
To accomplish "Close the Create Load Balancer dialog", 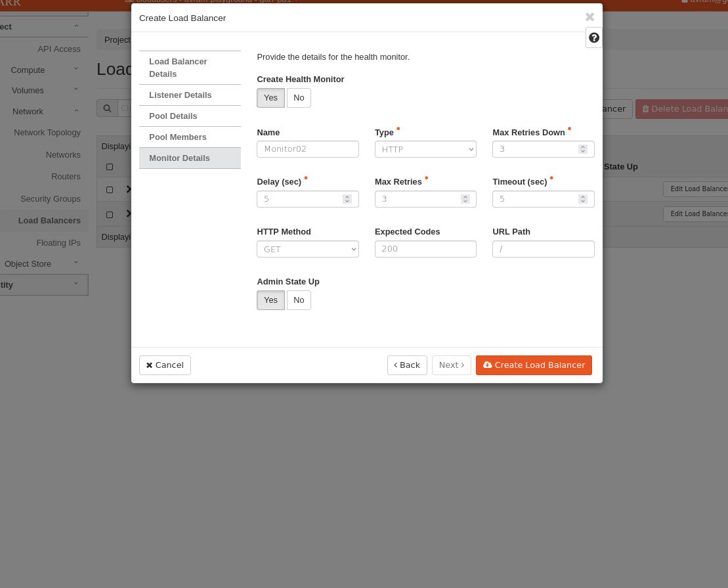I will (589, 17).
